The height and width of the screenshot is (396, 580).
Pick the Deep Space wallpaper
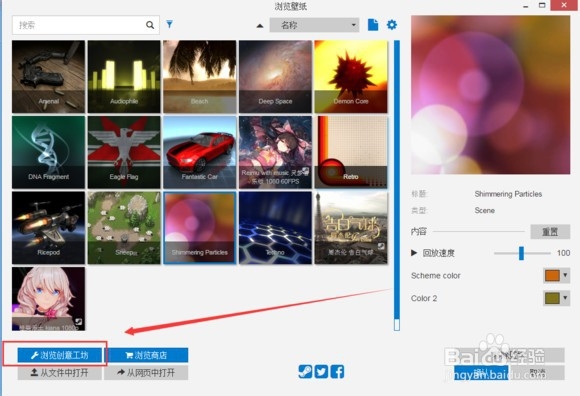point(275,77)
